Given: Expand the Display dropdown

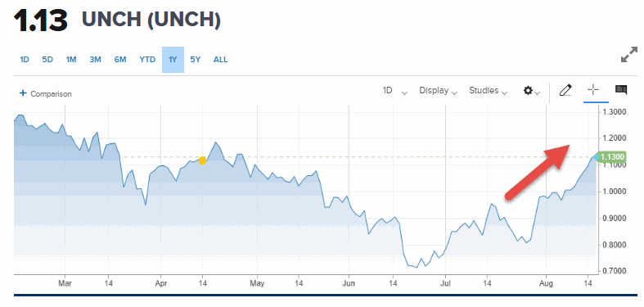Looking at the screenshot, I should coord(438,90).
